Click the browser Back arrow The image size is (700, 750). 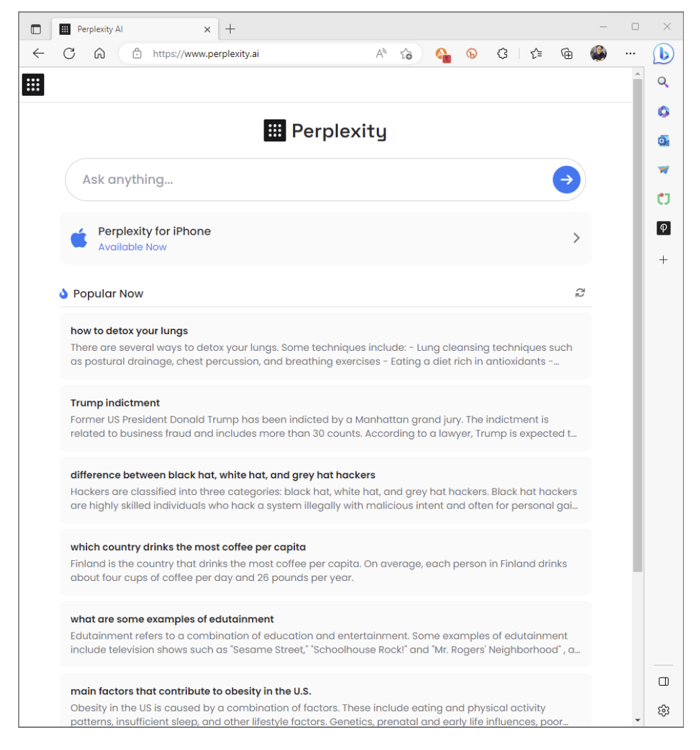[x=38, y=54]
